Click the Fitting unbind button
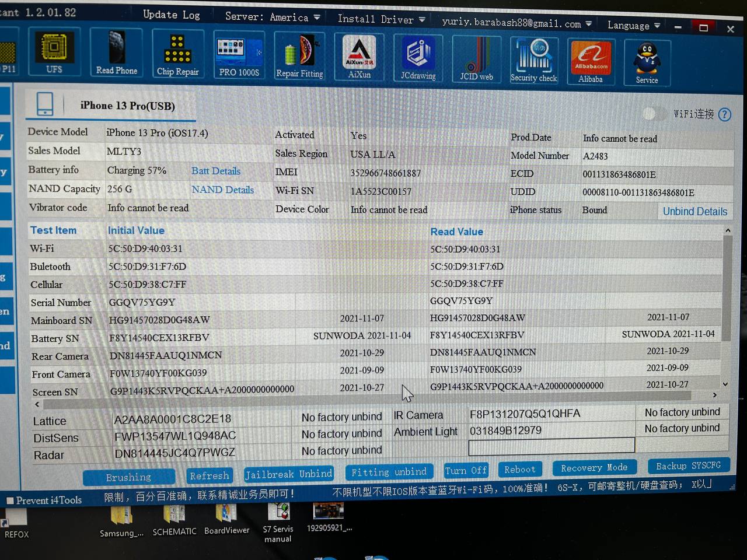Screen dimensions: 747x560 coord(389,472)
